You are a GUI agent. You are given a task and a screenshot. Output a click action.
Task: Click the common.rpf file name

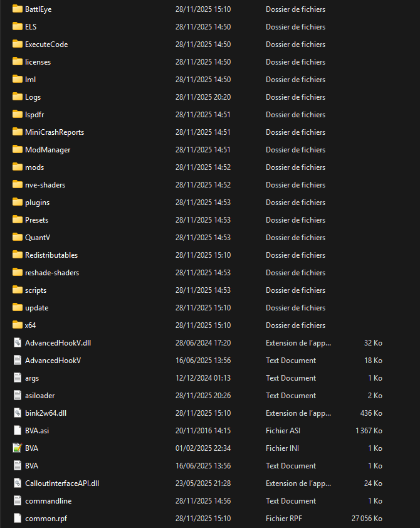[x=46, y=519]
